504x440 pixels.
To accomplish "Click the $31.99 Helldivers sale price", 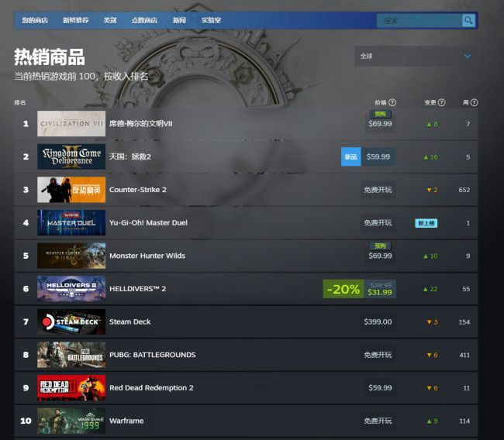I will point(380,292).
